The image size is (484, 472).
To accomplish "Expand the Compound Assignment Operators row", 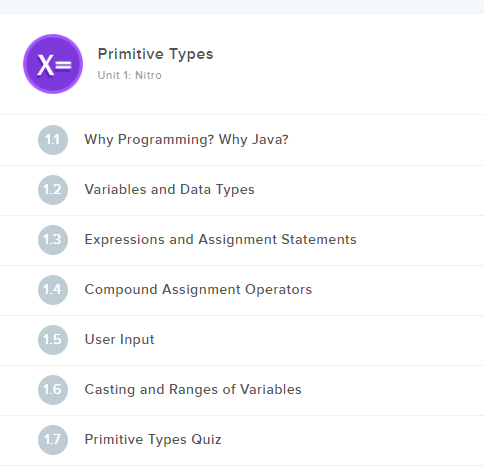I will pos(242,290).
